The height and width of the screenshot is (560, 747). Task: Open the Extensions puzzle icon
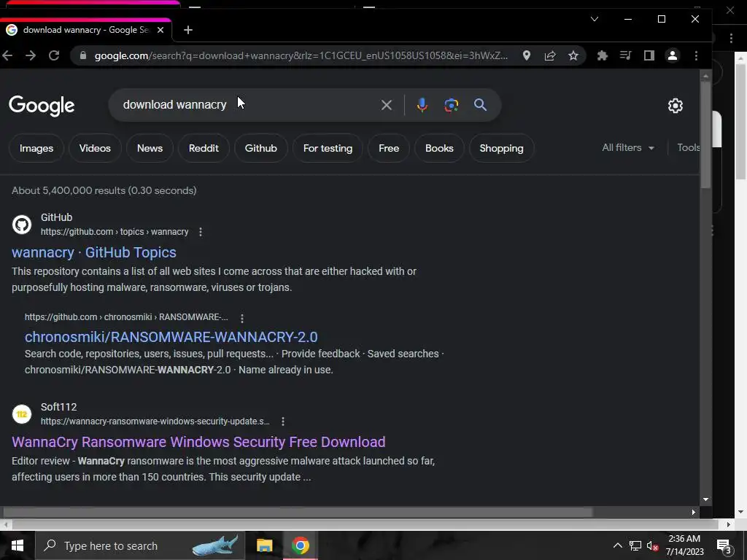pyautogui.click(x=602, y=55)
